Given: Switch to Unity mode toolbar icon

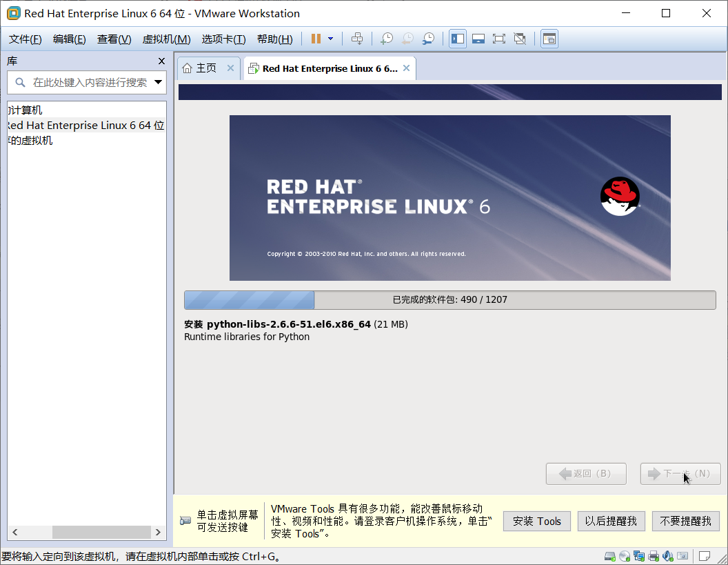Looking at the screenshot, I should 520,39.
